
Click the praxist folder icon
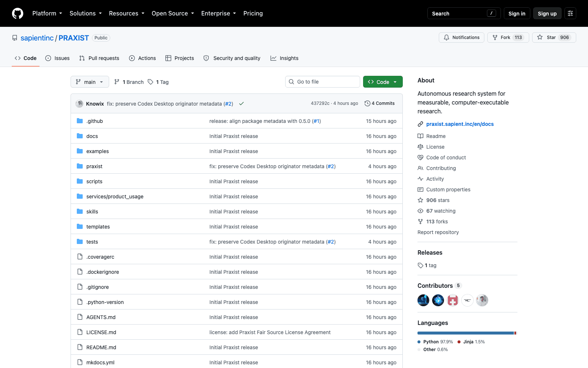point(80,166)
